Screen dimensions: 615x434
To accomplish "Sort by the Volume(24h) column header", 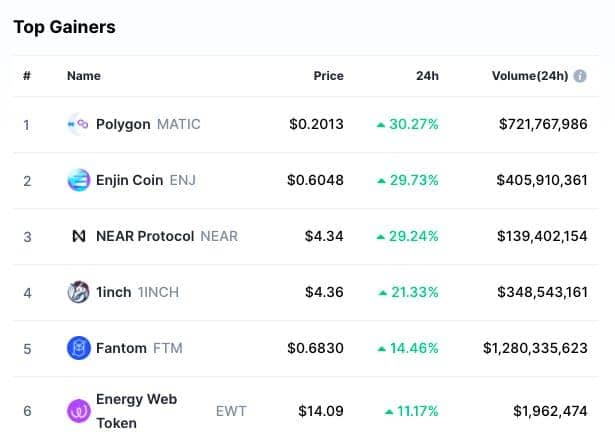I will click(x=530, y=76).
